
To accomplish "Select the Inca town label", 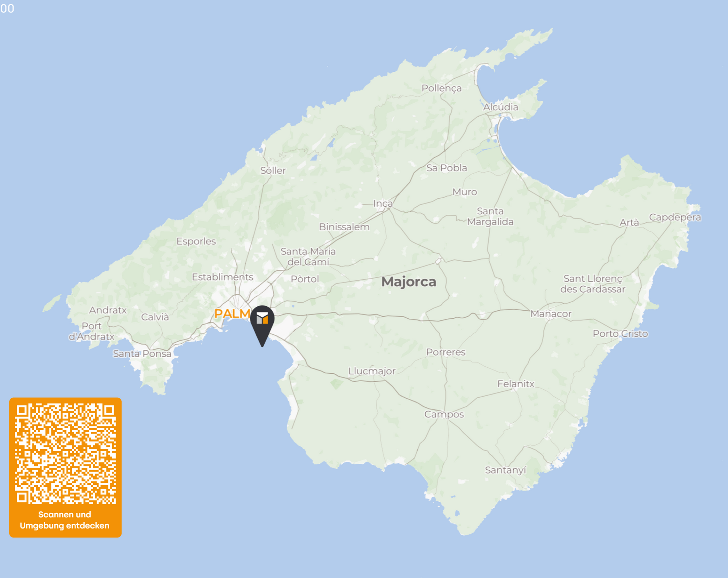I will click(x=383, y=204).
